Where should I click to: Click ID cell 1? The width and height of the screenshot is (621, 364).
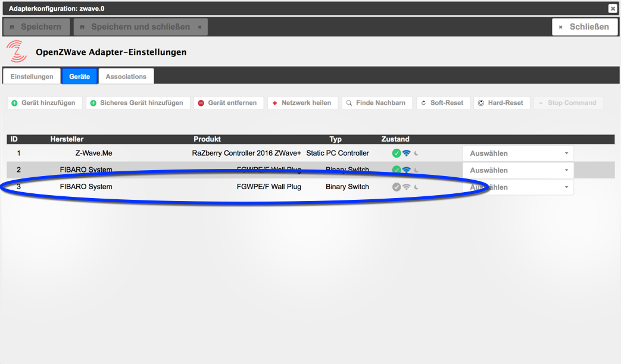(x=18, y=153)
